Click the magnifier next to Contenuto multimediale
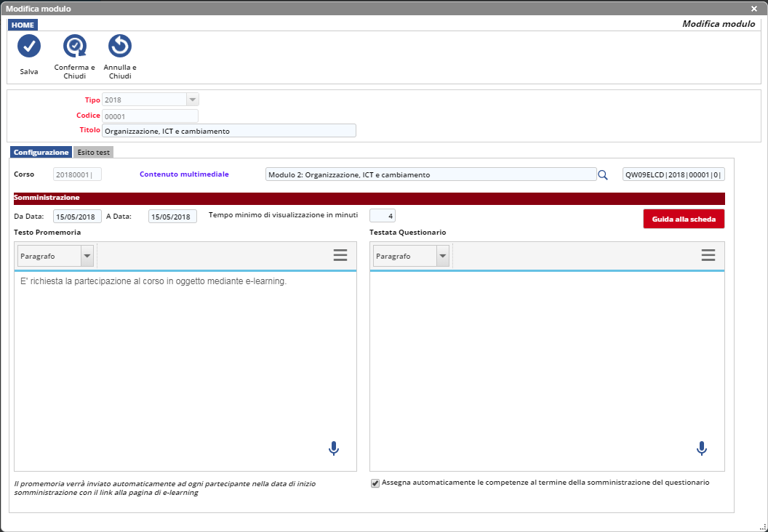 (x=602, y=174)
